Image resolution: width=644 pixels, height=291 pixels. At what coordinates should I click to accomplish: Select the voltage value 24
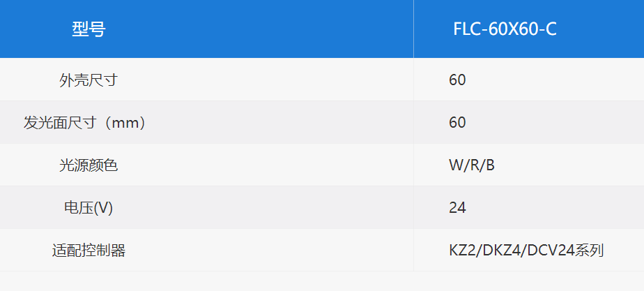(x=457, y=208)
